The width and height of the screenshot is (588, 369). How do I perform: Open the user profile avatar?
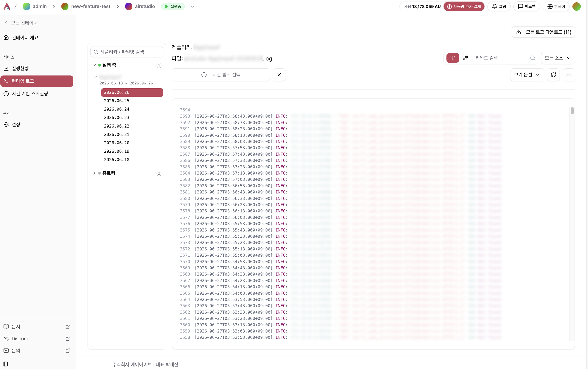coord(576,7)
